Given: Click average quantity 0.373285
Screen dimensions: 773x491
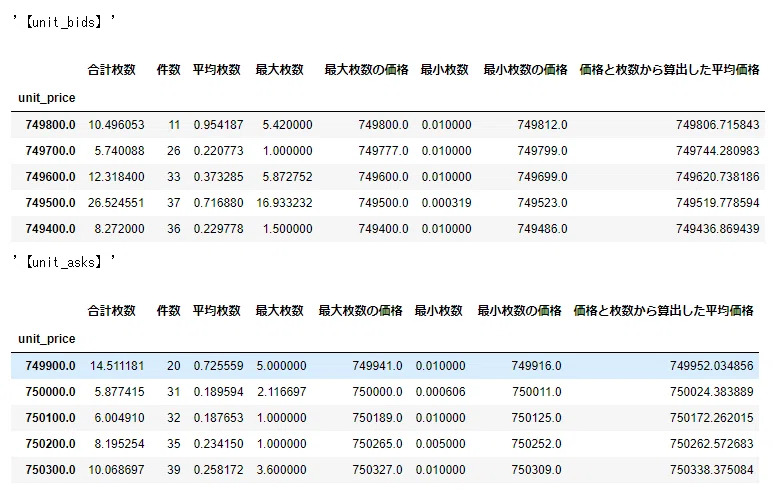Looking at the screenshot, I should [x=218, y=177].
